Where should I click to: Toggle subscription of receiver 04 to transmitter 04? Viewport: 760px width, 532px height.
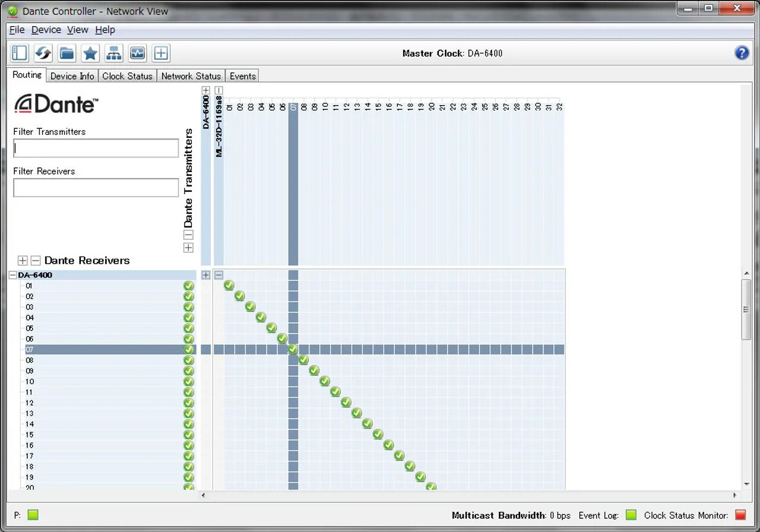tap(261, 318)
